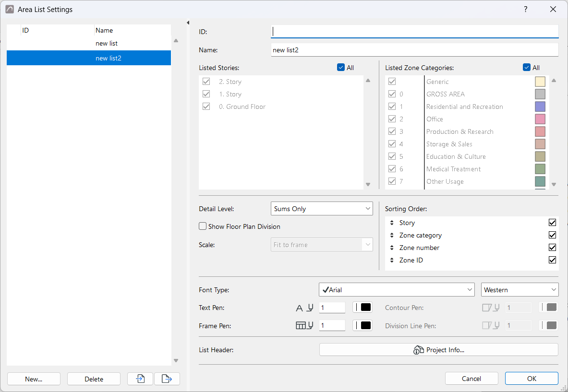The width and height of the screenshot is (568, 392).
Task: Click the New... button
Action: pyautogui.click(x=34, y=379)
